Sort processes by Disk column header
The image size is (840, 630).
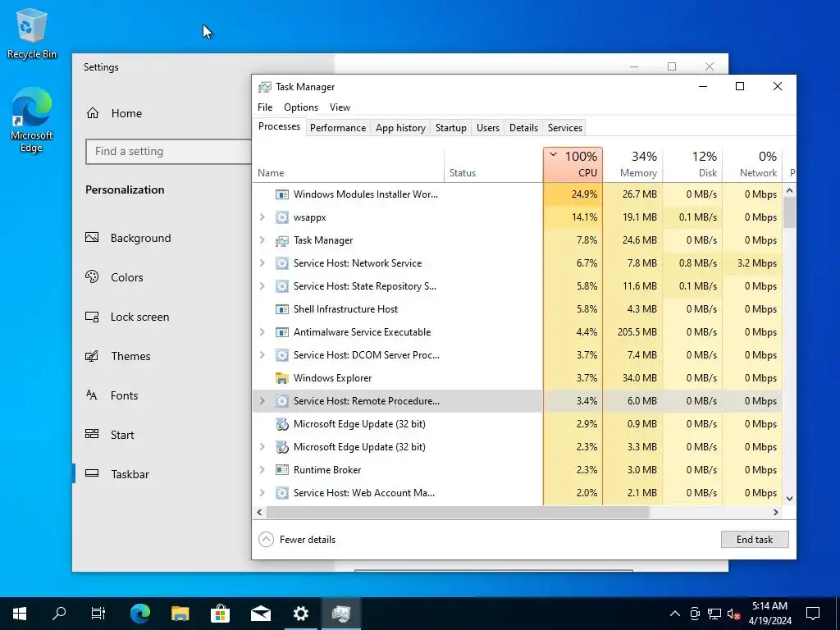692,164
